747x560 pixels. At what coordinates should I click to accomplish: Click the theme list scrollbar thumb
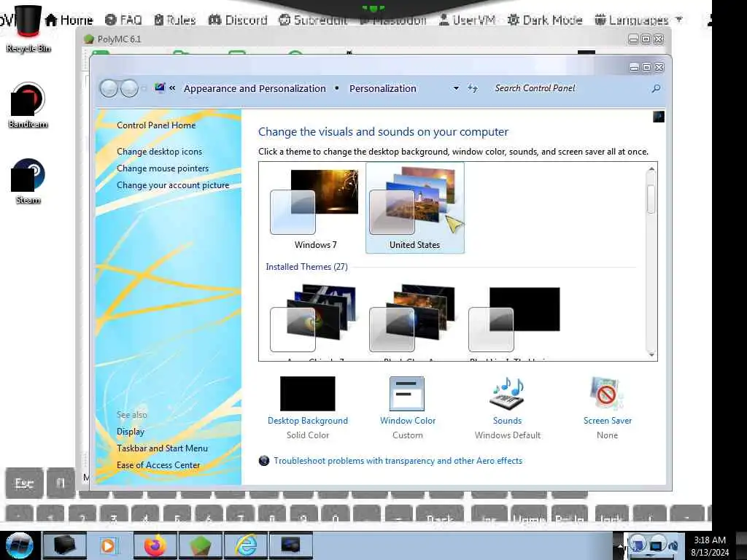[651, 199]
